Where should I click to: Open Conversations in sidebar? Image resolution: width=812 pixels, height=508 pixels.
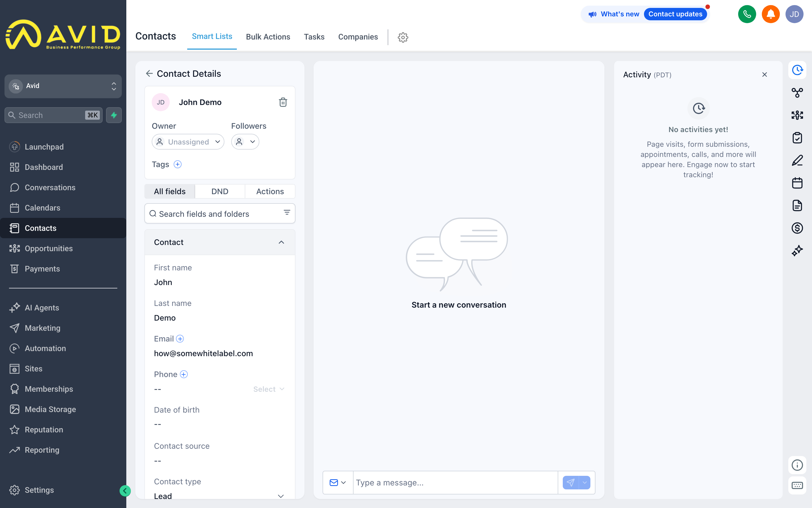pyautogui.click(x=63, y=187)
